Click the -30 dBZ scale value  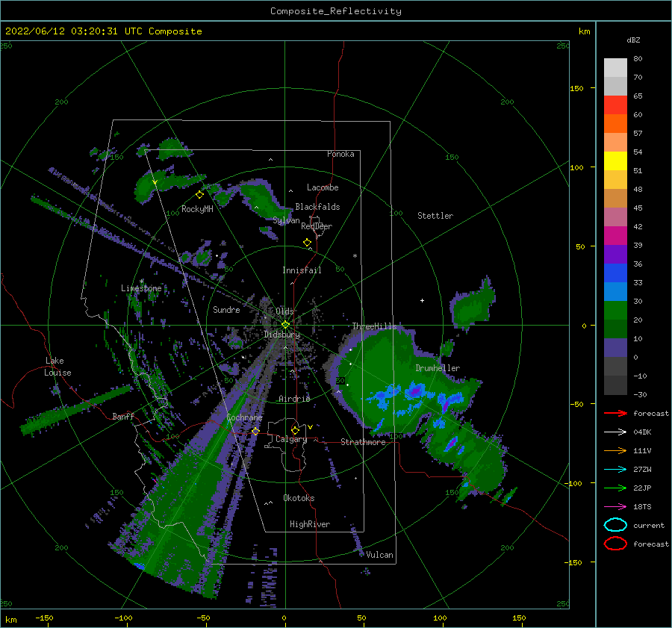[x=640, y=394]
